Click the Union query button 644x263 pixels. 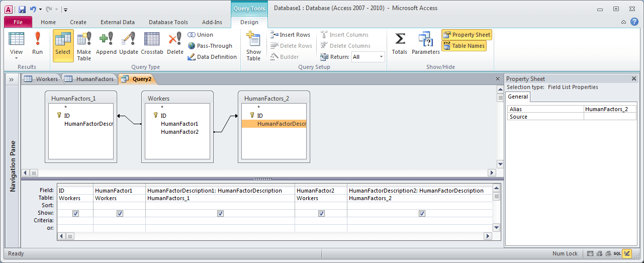201,35
